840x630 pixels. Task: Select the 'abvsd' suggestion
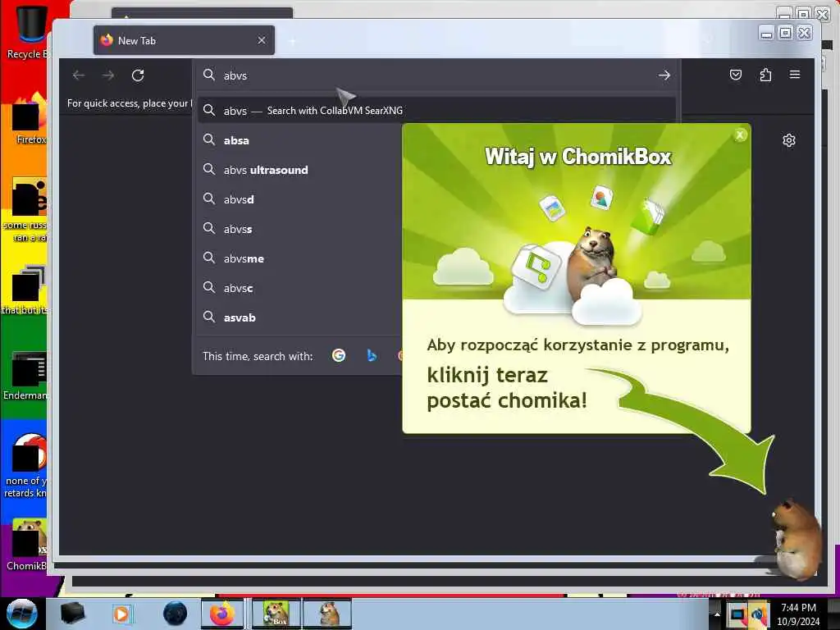[300, 199]
